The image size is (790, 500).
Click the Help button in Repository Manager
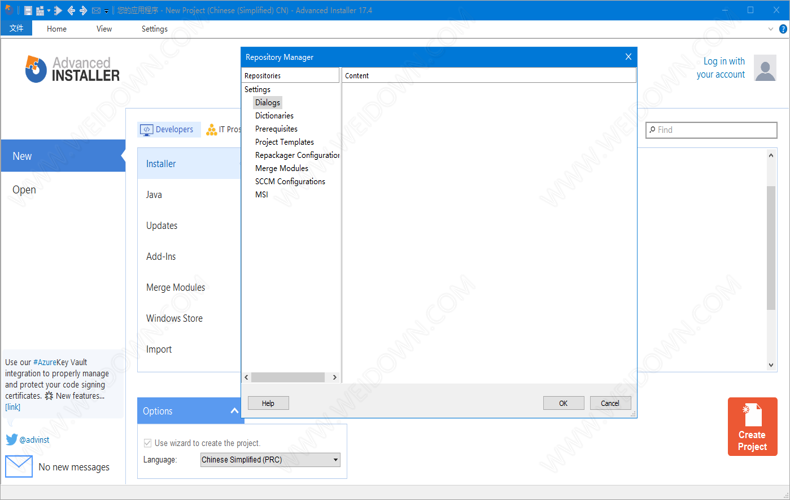(268, 403)
